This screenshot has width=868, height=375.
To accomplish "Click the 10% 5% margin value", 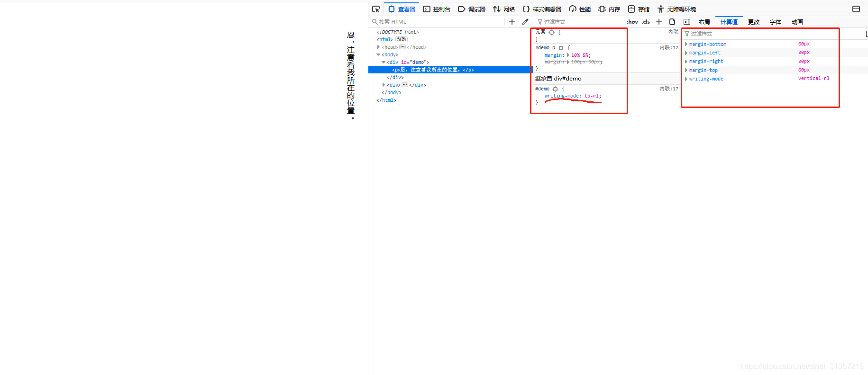I will (x=580, y=55).
